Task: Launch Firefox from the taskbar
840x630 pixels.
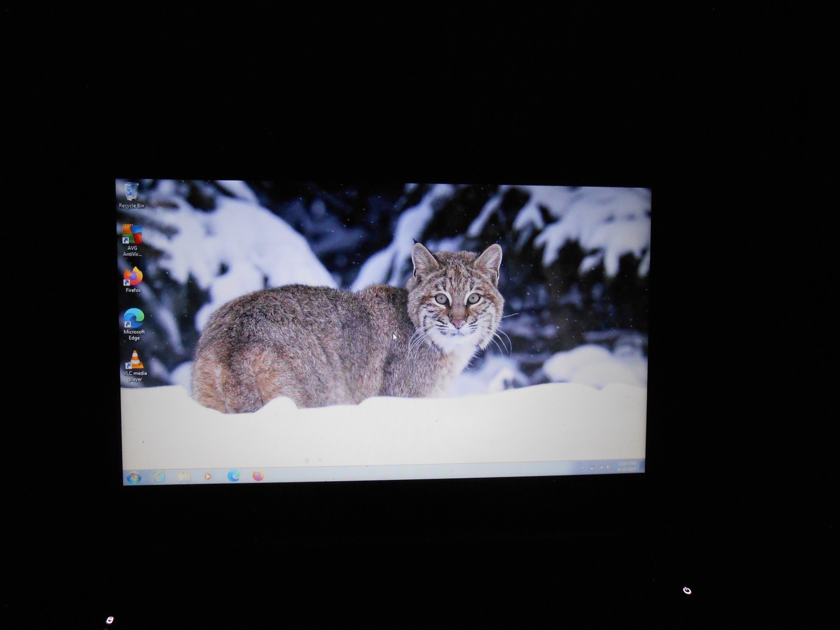Action: 258,476
